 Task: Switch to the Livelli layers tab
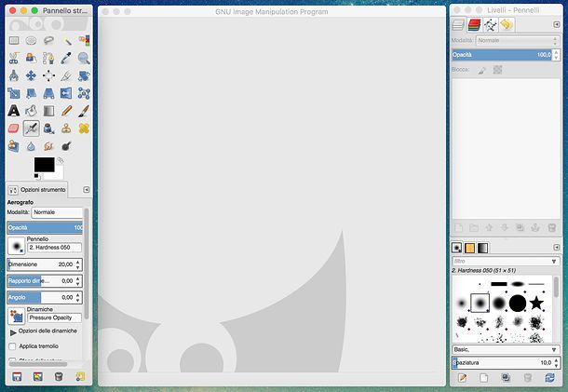tap(458, 24)
